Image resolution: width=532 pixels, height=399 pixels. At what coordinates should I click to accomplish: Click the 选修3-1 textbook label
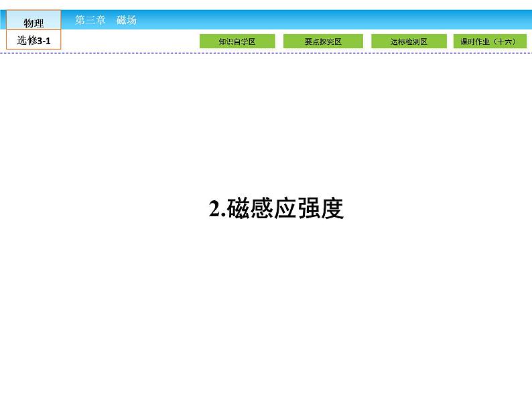click(34, 39)
